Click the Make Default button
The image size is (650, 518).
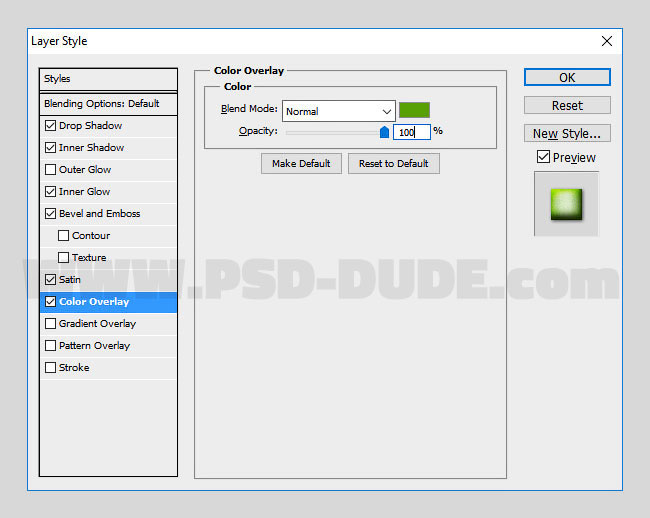pos(301,164)
